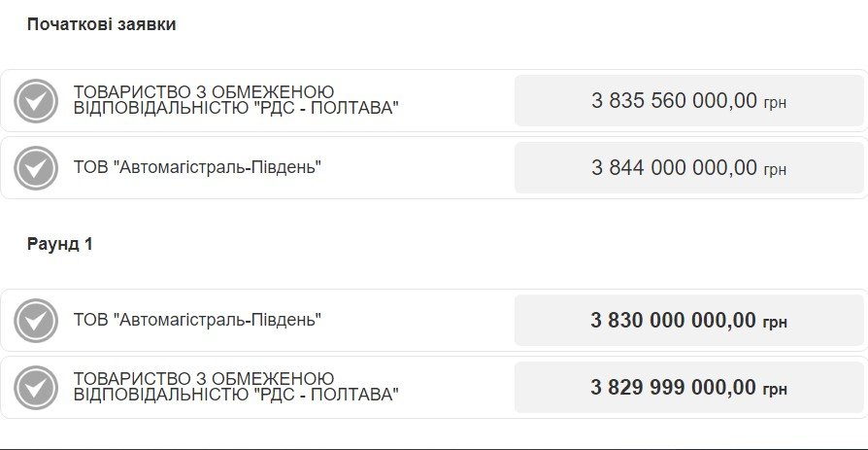Click the word ТОВАРИСТВО in the last Раунд 1 row

[x=129, y=378]
